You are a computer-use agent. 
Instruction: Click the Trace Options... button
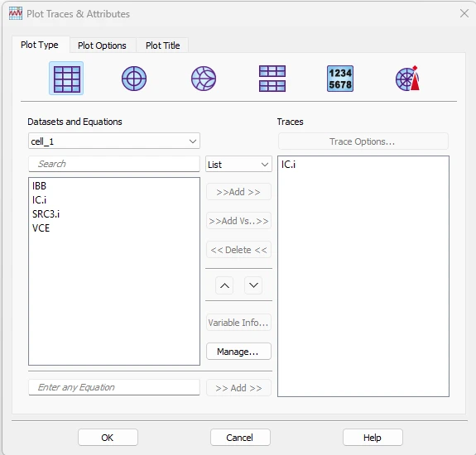click(363, 141)
